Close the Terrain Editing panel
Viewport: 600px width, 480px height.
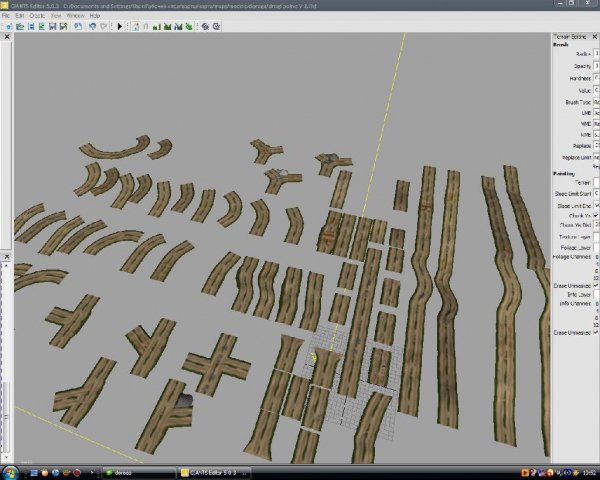595,37
